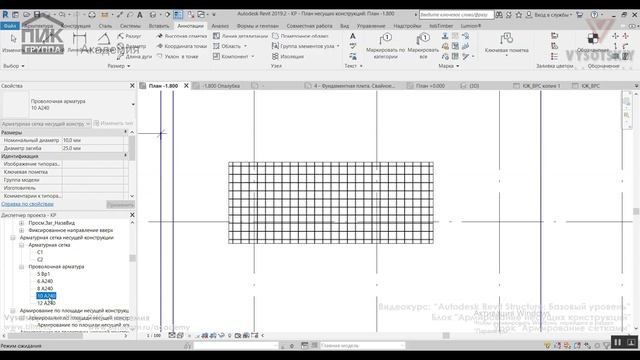Click the Применить button
This screenshot has height=360, width=640.
click(120, 204)
